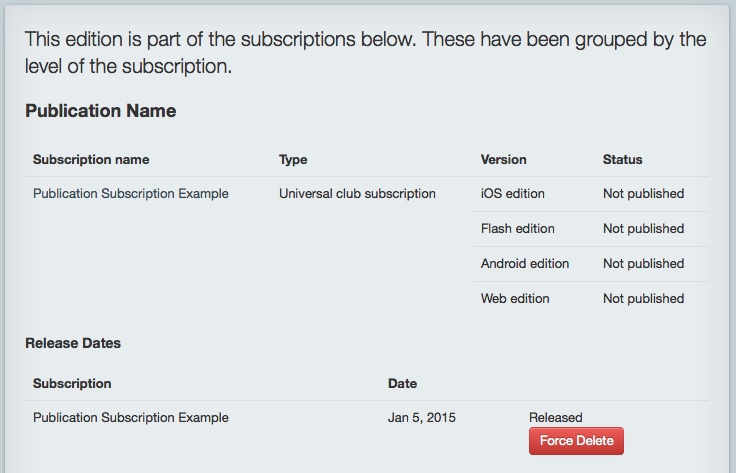Click Not published status for Web edition
This screenshot has height=473, width=736.
[644, 299]
